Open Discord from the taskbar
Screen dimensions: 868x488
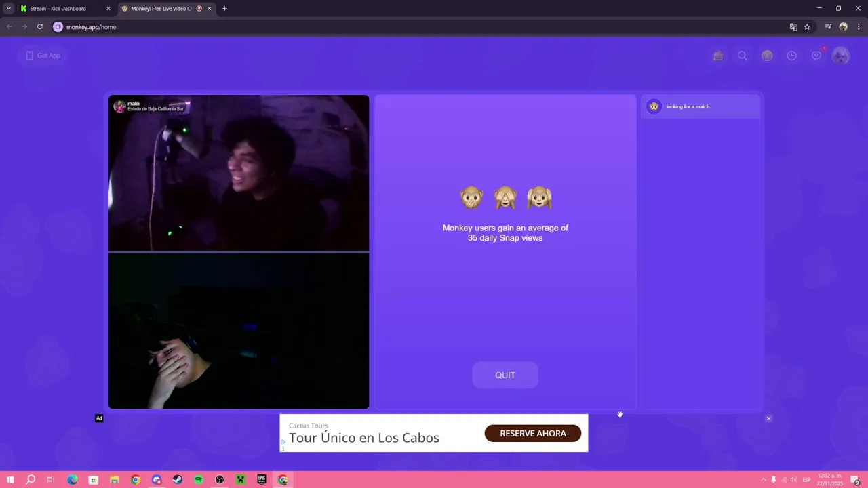click(157, 480)
